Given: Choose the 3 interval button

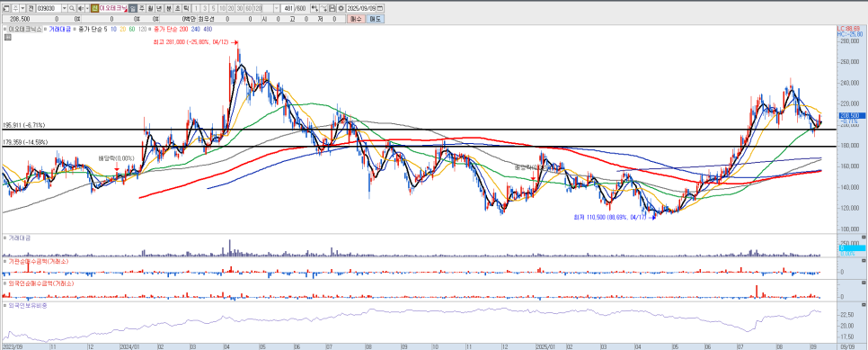Looking at the screenshot, I should (x=205, y=8).
